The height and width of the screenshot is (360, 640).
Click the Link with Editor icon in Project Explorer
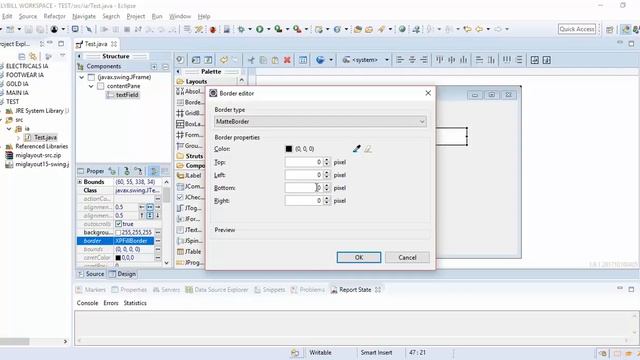33,56
